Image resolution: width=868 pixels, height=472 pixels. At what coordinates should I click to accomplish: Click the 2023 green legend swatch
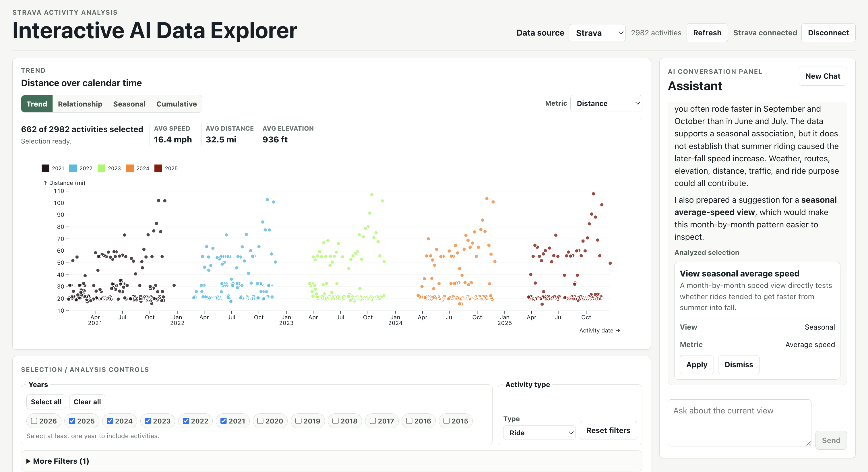(x=101, y=168)
